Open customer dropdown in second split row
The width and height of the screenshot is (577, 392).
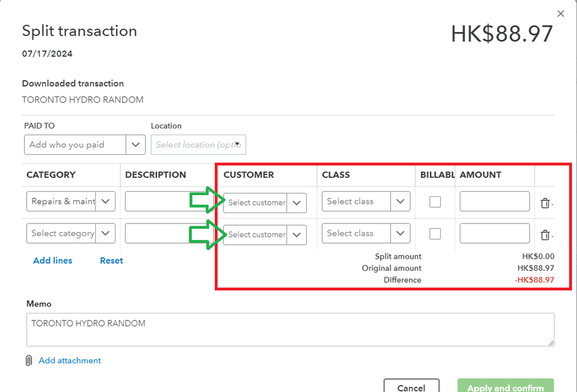tap(297, 234)
